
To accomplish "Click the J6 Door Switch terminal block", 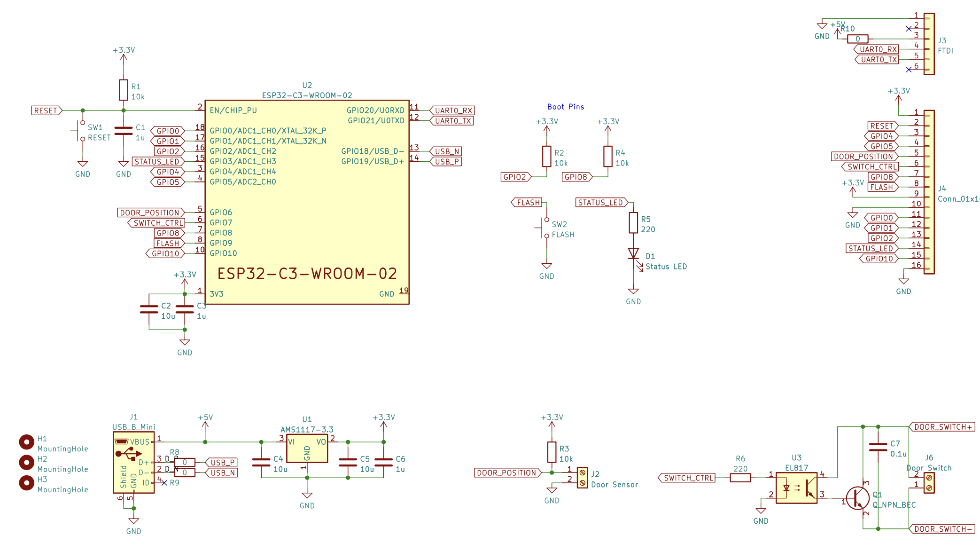I will click(x=929, y=483).
